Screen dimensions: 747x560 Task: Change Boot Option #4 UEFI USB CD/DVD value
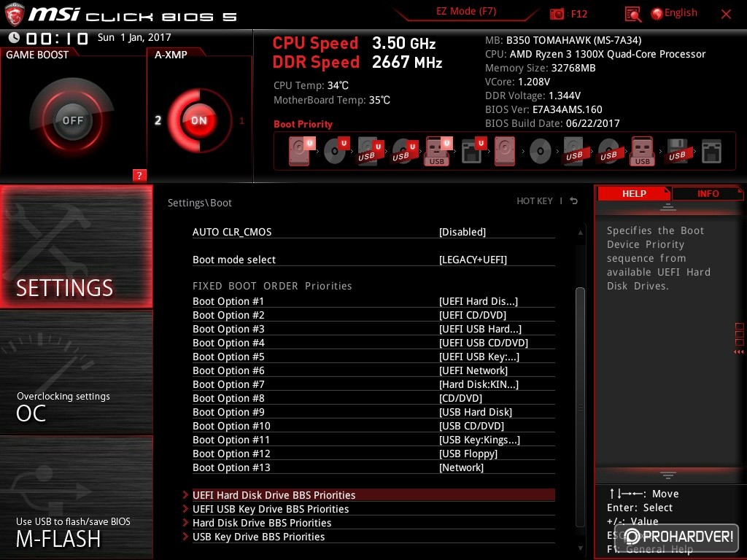click(483, 343)
